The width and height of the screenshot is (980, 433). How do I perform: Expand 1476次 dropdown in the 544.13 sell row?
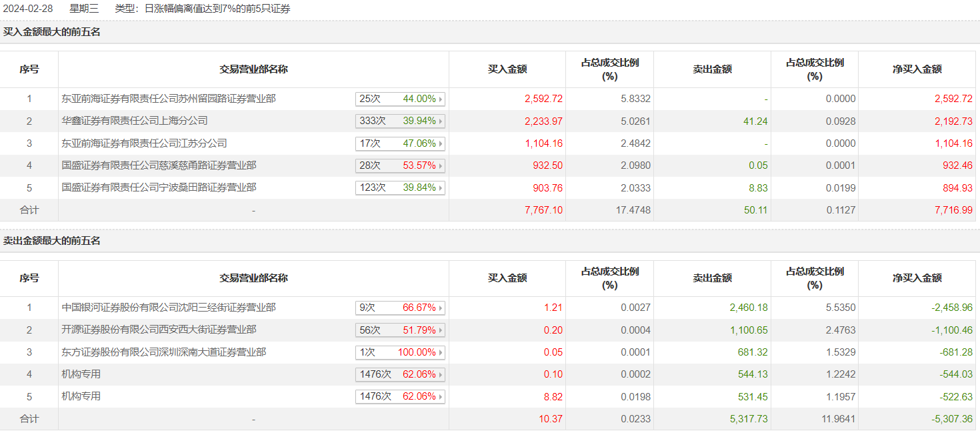point(441,374)
